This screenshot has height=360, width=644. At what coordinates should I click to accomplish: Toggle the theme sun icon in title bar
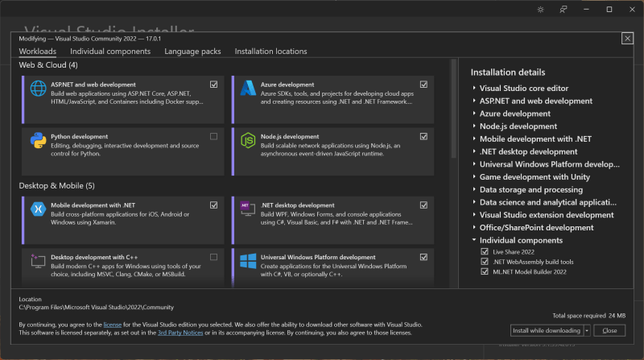(540, 10)
